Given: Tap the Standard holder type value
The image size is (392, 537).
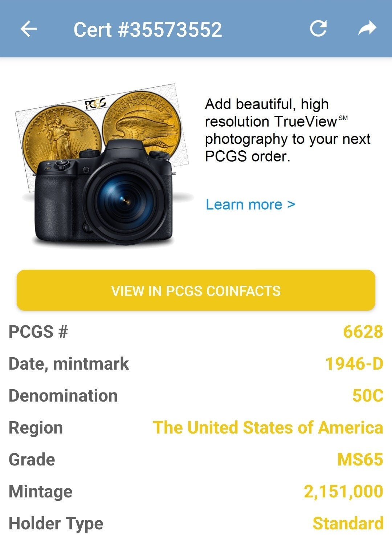Looking at the screenshot, I should point(348,524).
